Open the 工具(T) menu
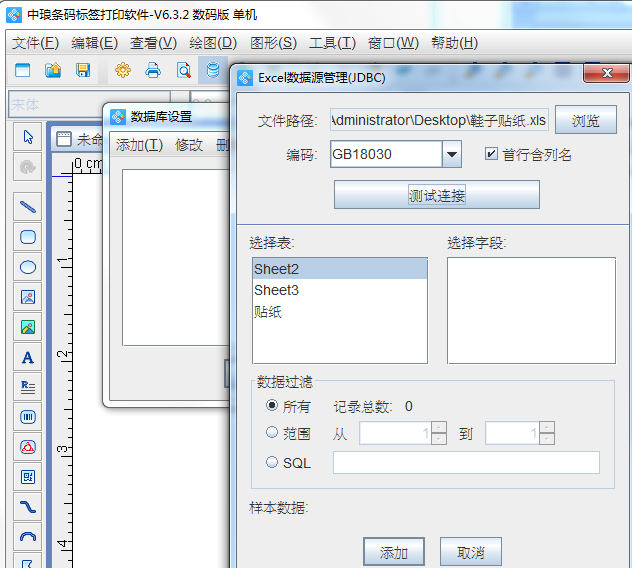 (332, 43)
